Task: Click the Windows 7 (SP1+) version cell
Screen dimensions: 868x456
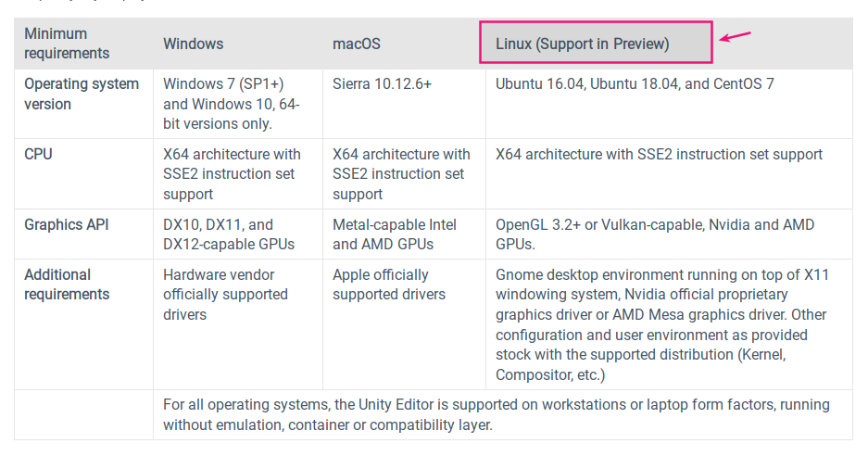Action: (232, 103)
